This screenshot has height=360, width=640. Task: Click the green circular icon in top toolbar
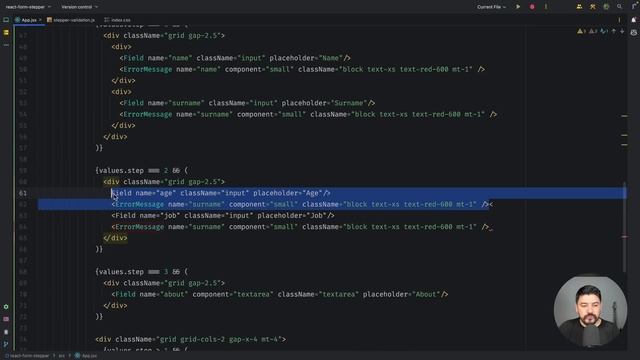click(x=606, y=7)
